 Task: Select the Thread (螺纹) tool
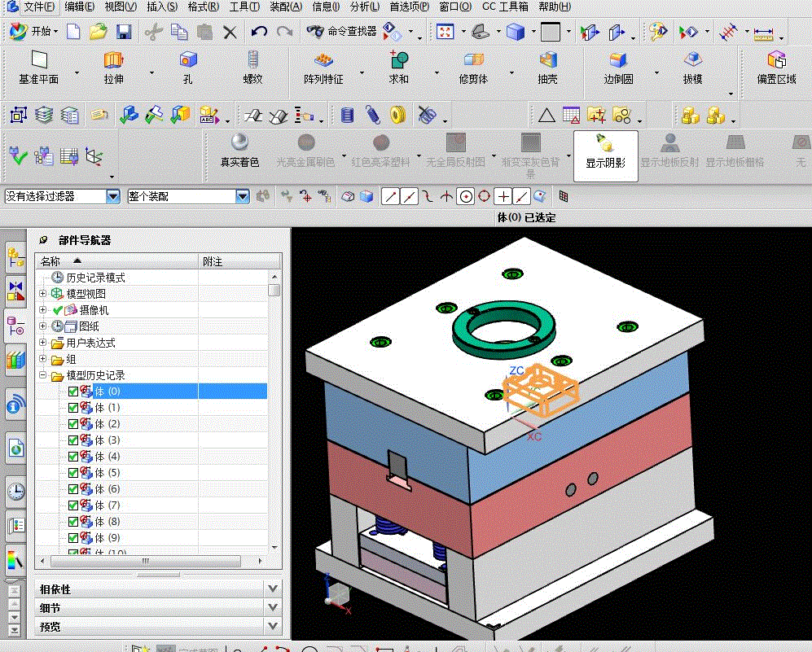[252, 68]
